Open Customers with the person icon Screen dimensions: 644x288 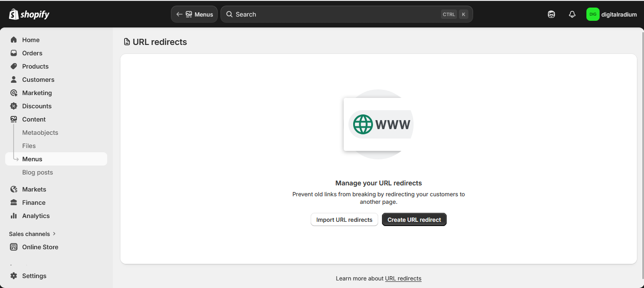click(14, 79)
